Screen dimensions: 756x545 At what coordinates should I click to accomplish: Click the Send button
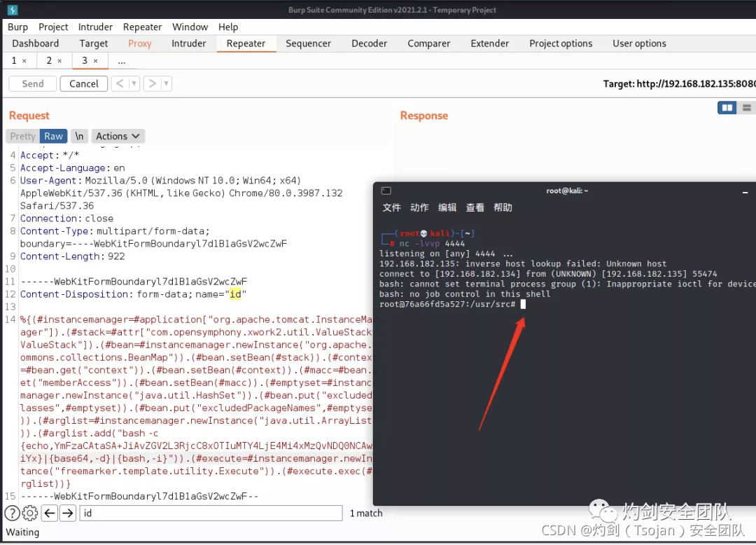33,83
